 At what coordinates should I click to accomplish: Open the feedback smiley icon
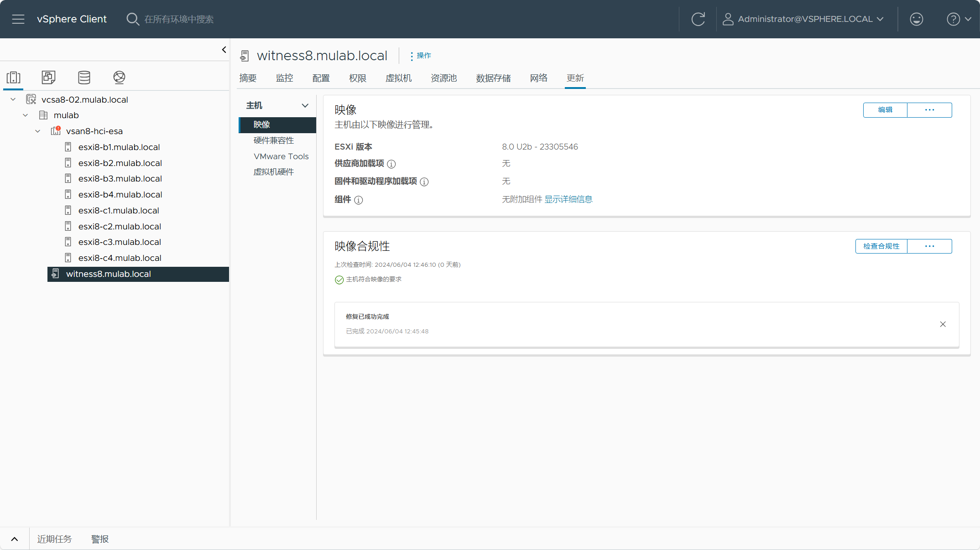916,19
